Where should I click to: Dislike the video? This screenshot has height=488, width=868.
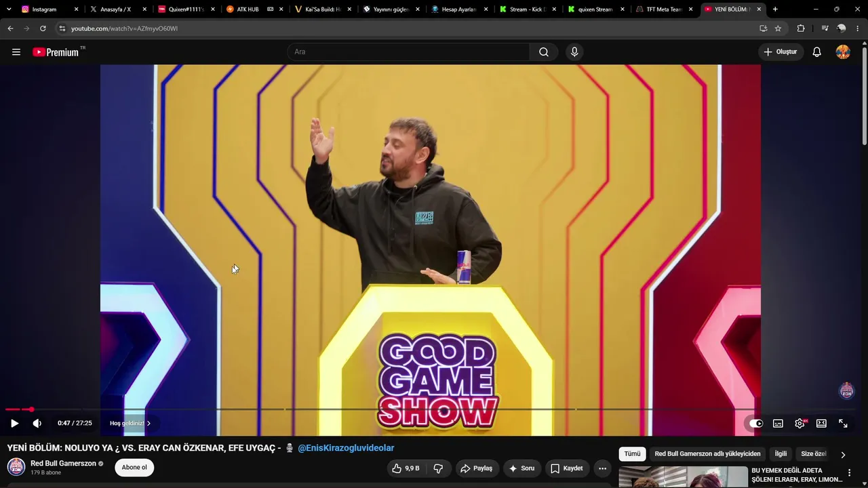438,468
